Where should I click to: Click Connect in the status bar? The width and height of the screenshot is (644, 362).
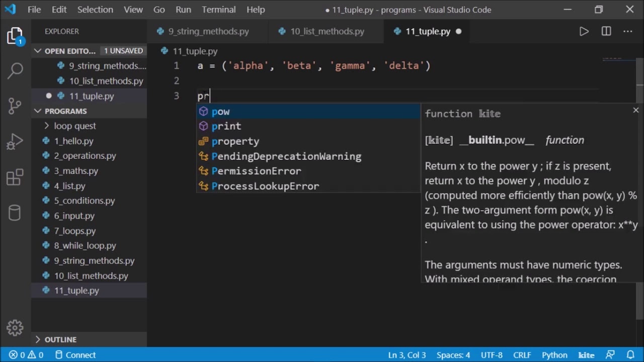tap(75, 355)
